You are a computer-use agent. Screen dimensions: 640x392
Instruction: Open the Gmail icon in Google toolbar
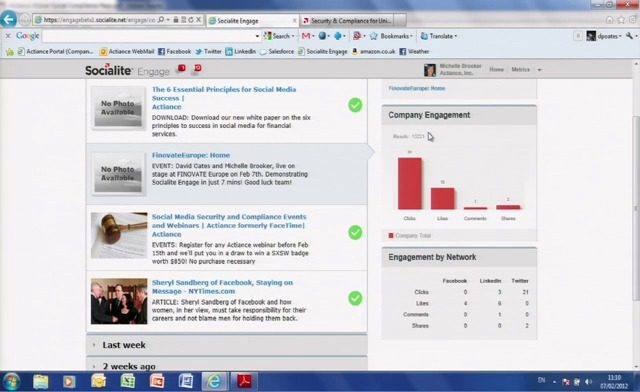[x=306, y=36]
